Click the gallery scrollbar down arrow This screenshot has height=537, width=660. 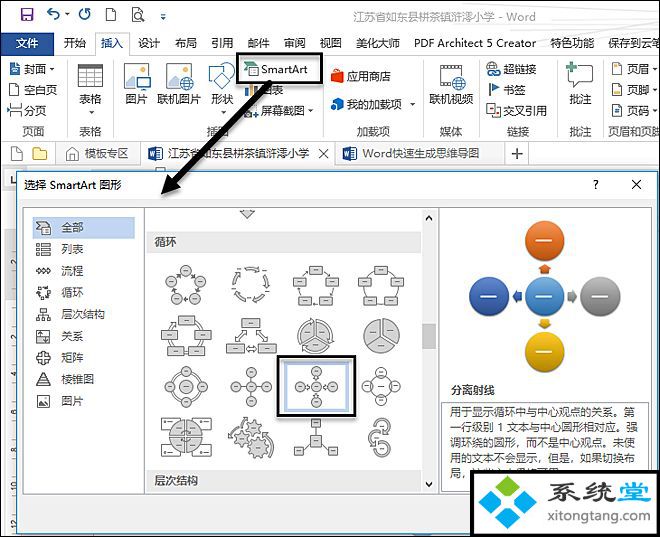click(x=429, y=484)
